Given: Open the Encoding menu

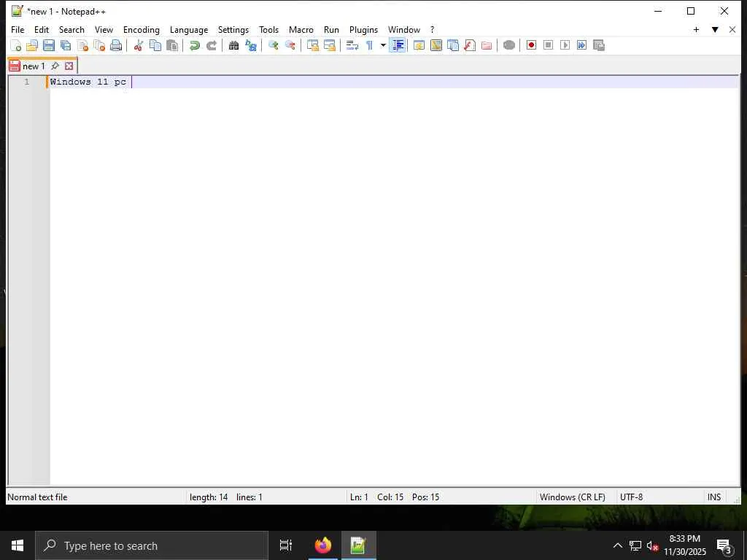Looking at the screenshot, I should coord(142,29).
